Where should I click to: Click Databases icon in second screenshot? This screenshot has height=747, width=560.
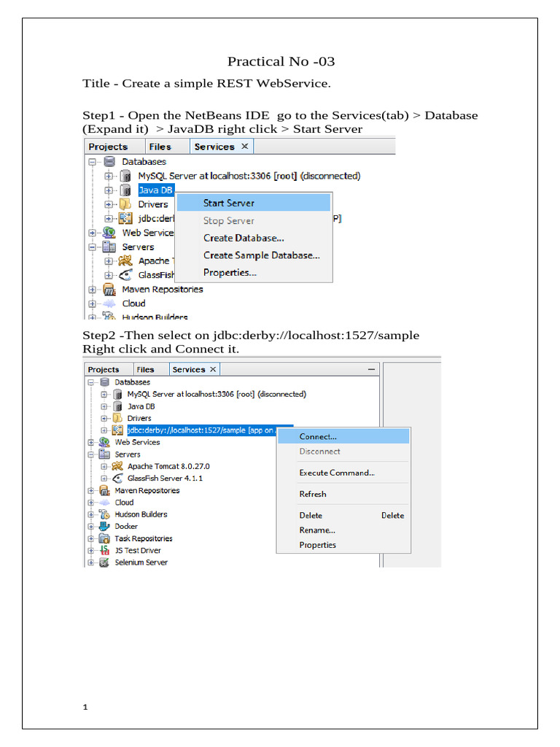105,382
